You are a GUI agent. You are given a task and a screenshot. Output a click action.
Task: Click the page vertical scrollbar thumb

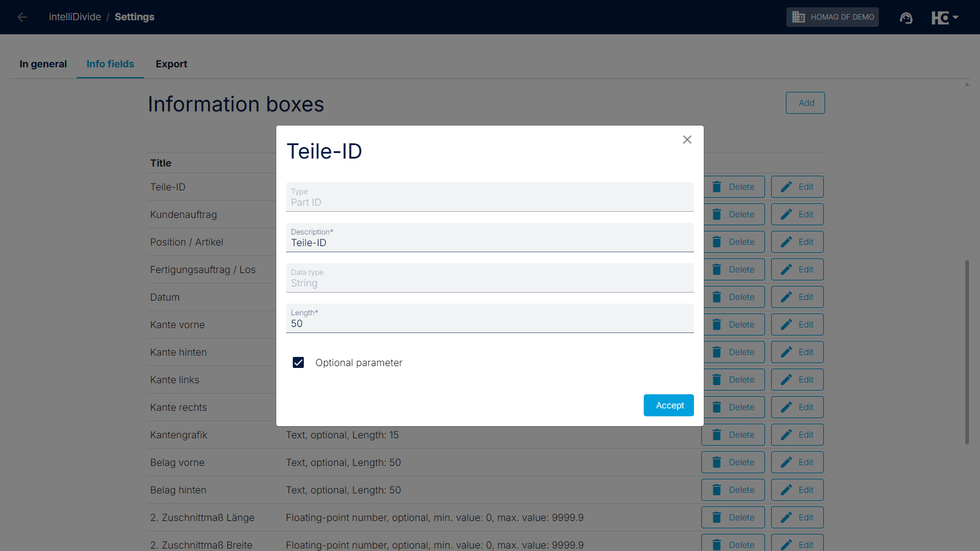click(967, 352)
